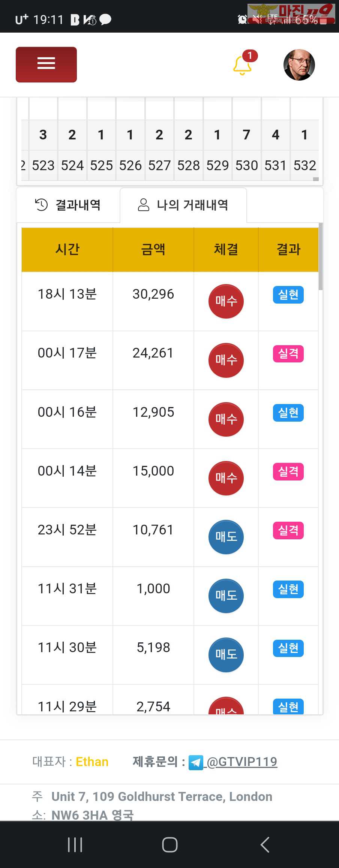Click the 매수 badge for 00시 17분
Screen dimensions: 339x868
pyautogui.click(x=226, y=360)
